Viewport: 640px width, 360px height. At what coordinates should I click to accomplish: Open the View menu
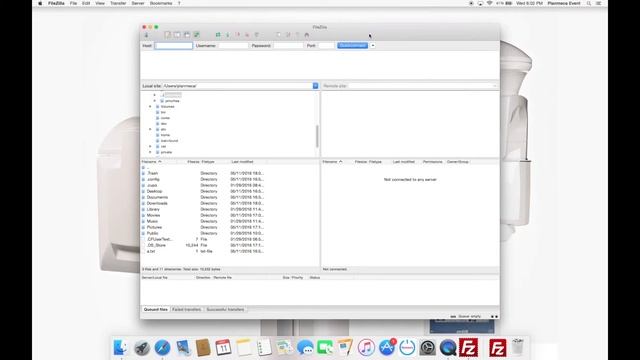(100, 3)
